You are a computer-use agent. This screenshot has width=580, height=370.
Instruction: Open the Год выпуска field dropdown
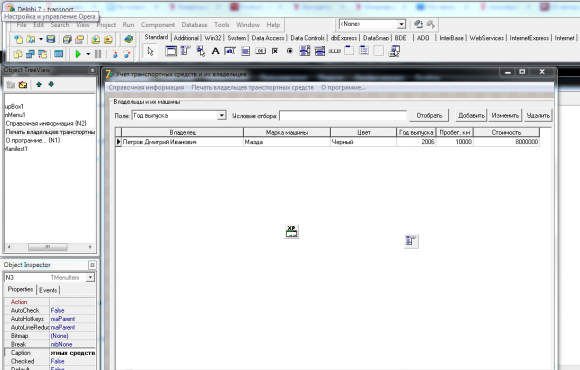tap(221, 115)
